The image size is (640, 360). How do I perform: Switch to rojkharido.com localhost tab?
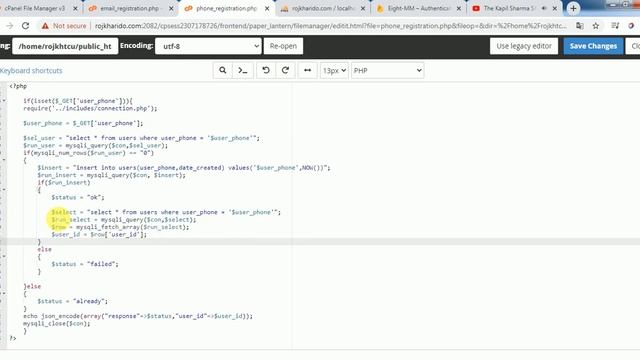[x=322, y=8]
